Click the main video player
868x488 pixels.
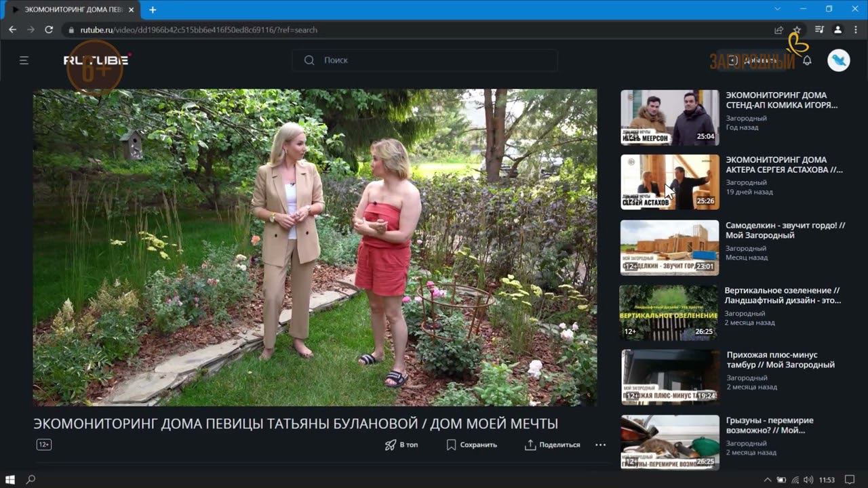tap(315, 247)
